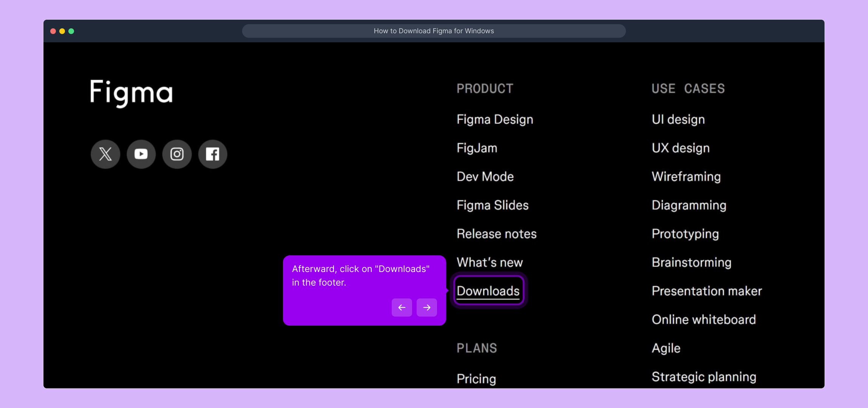Open Figma's X (Twitter) social icon
The height and width of the screenshot is (408, 868).
click(x=105, y=154)
